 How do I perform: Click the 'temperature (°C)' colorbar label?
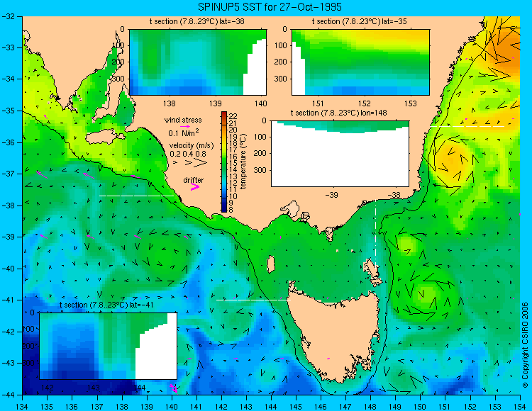(x=243, y=162)
